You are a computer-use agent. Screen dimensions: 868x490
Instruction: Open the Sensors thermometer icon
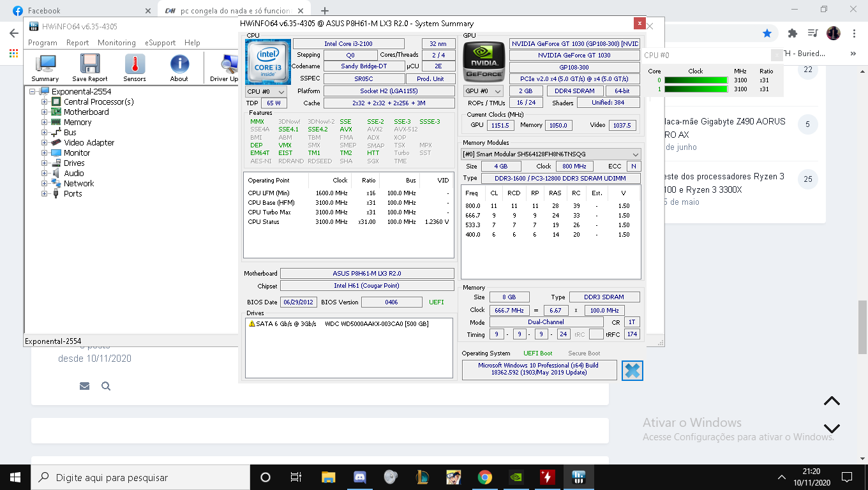coord(135,68)
